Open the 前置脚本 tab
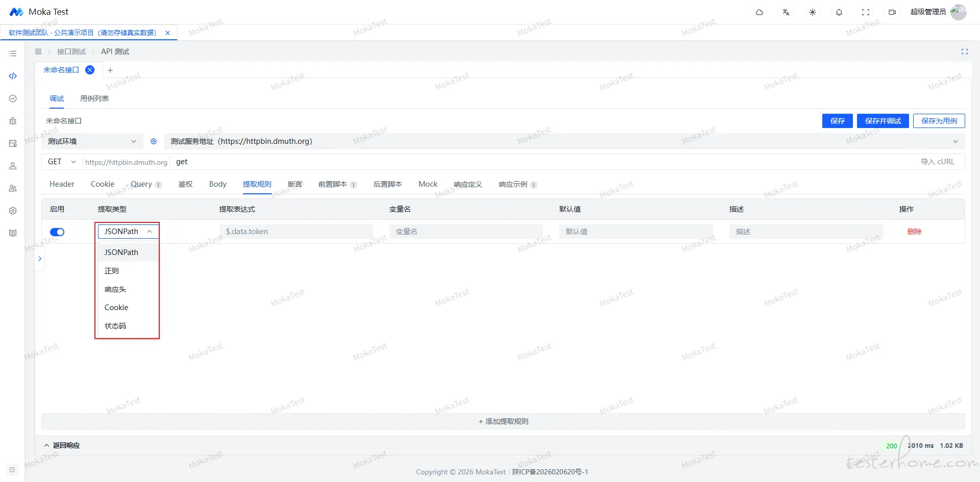Image resolution: width=980 pixels, height=482 pixels. (x=337, y=184)
